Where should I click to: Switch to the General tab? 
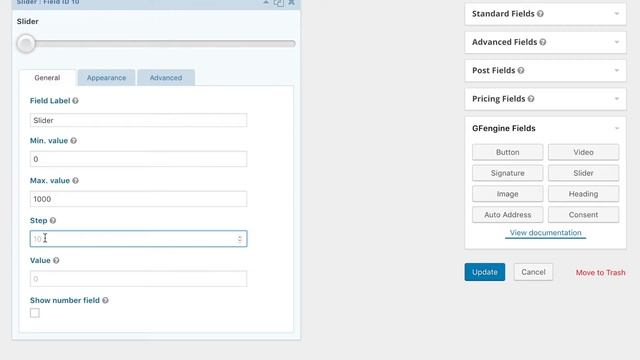click(47, 78)
